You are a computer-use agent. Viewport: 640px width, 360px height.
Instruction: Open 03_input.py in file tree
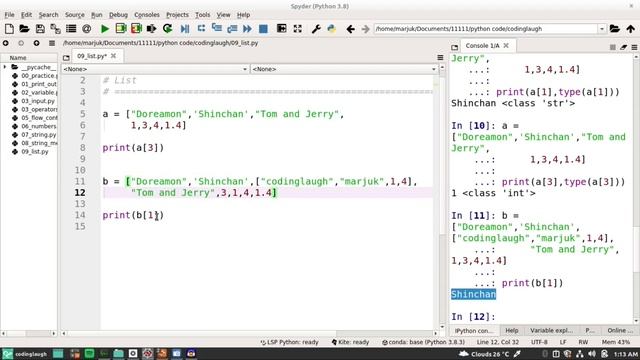38,101
